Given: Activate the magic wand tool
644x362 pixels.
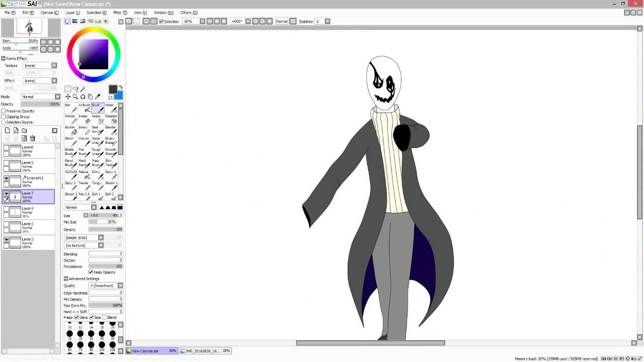Looking at the screenshot, I should [83, 89].
